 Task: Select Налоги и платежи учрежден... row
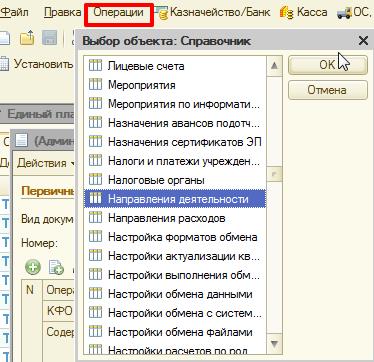tap(175, 161)
